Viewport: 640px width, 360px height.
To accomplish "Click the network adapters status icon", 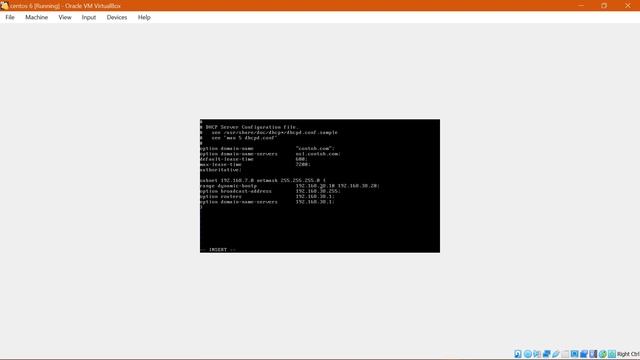I will pyautogui.click(x=547, y=354).
